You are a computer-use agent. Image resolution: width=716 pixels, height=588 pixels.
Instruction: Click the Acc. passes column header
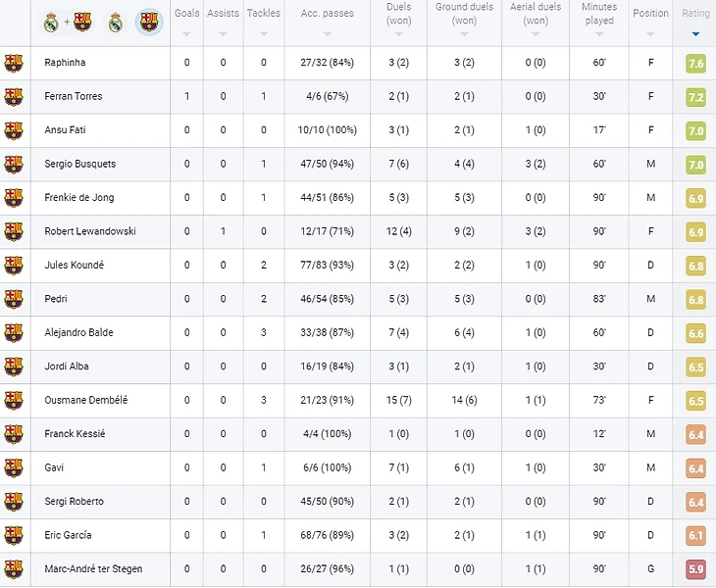tap(327, 14)
